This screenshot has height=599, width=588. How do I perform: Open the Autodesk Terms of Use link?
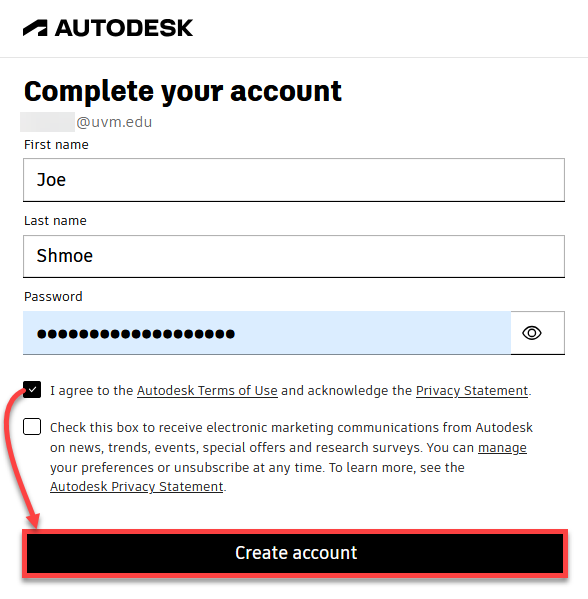[207, 391]
